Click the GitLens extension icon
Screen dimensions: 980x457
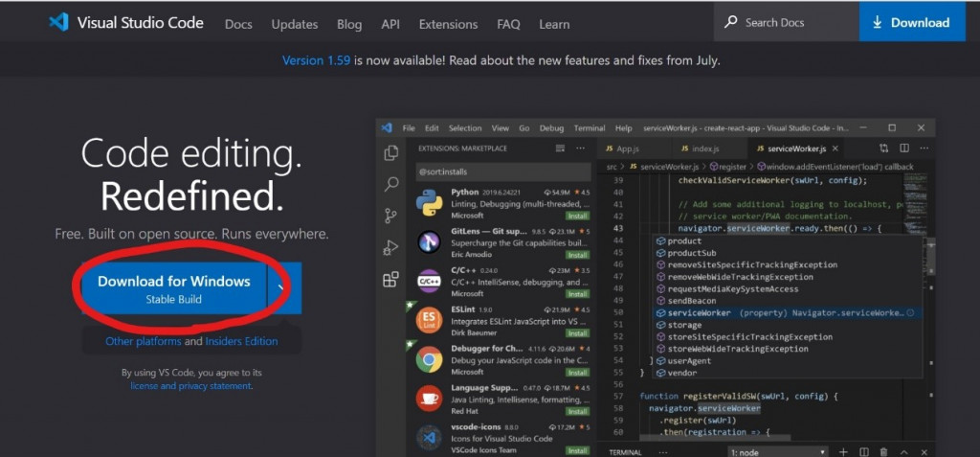tap(430, 242)
